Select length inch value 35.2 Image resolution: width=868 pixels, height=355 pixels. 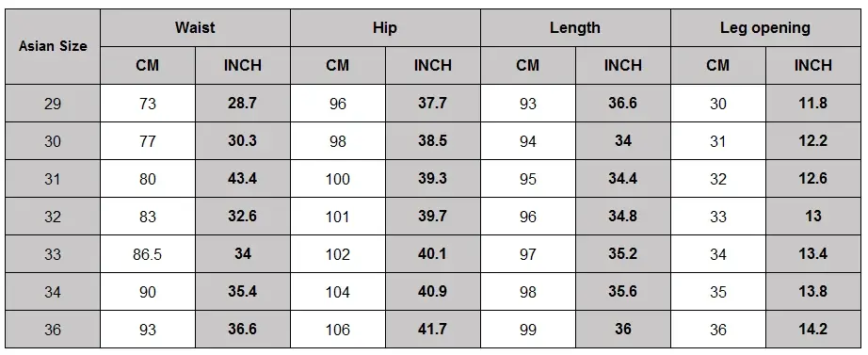[623, 254]
